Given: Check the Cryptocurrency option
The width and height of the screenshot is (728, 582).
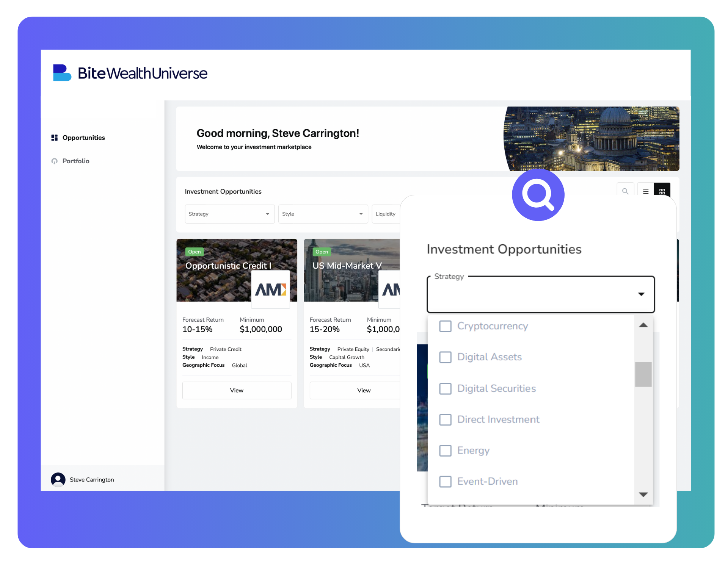Looking at the screenshot, I should tap(445, 326).
